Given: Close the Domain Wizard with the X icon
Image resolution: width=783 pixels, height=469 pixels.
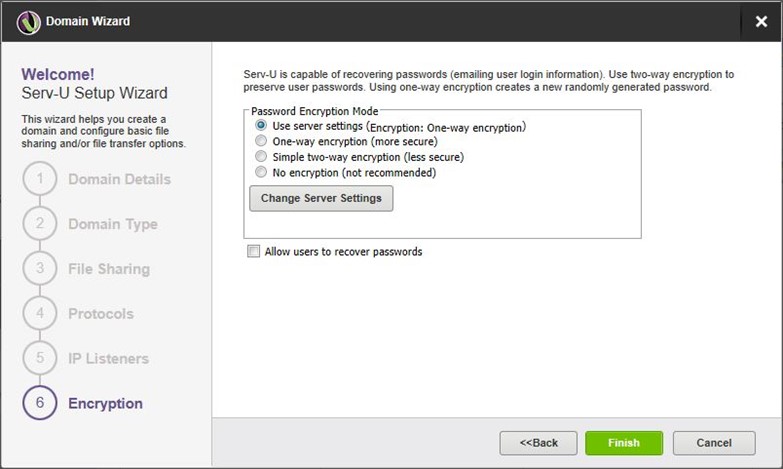Looking at the screenshot, I should (761, 21).
